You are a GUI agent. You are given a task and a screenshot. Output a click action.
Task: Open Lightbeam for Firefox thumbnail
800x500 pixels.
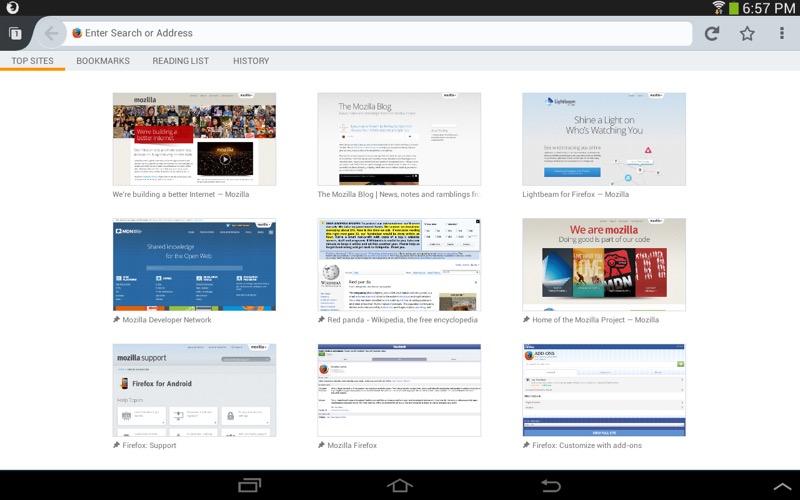[604, 139]
